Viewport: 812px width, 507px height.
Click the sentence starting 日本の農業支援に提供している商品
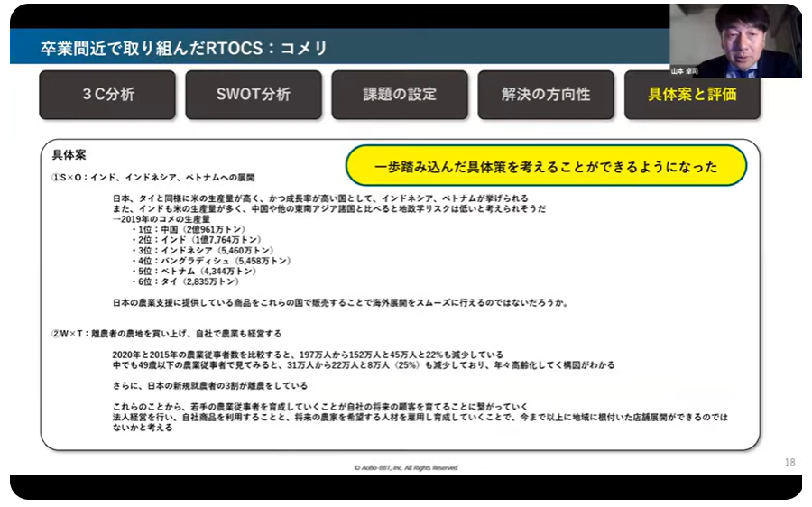click(340, 302)
